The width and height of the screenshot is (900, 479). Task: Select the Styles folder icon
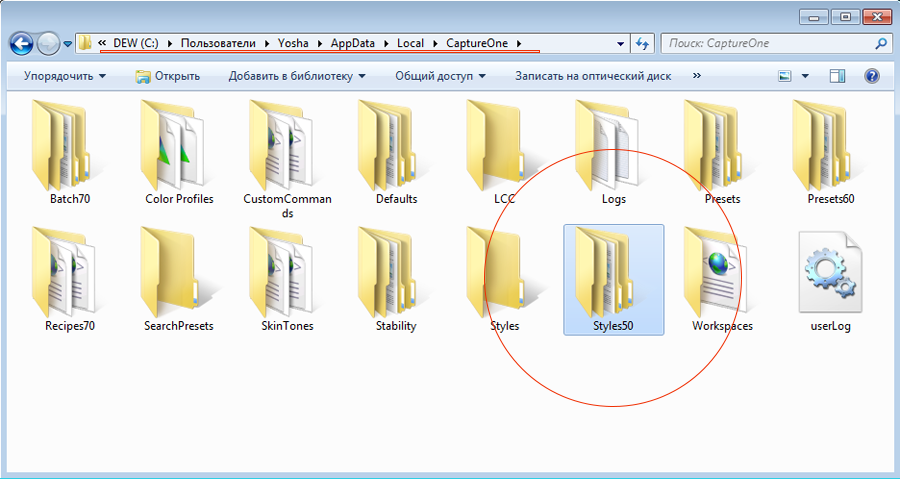click(497, 272)
